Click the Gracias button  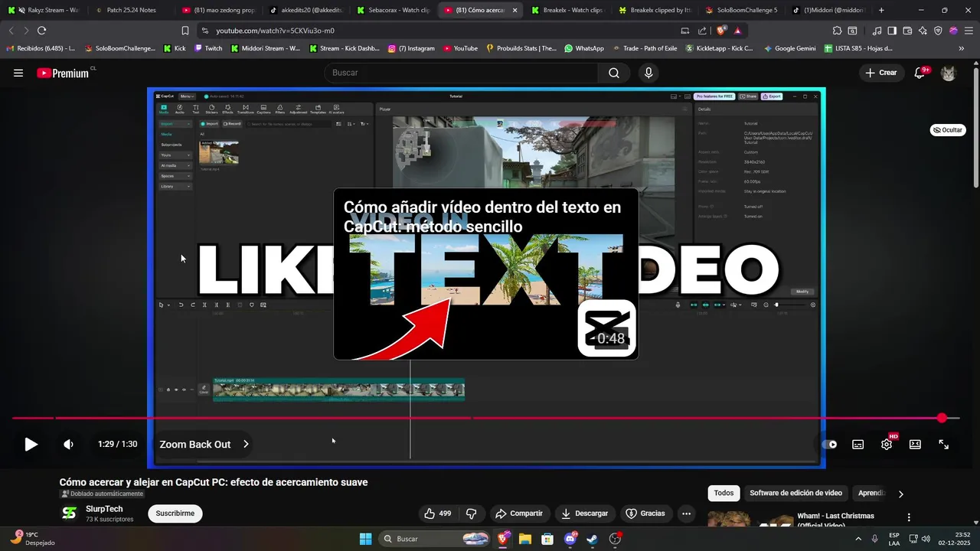click(645, 514)
